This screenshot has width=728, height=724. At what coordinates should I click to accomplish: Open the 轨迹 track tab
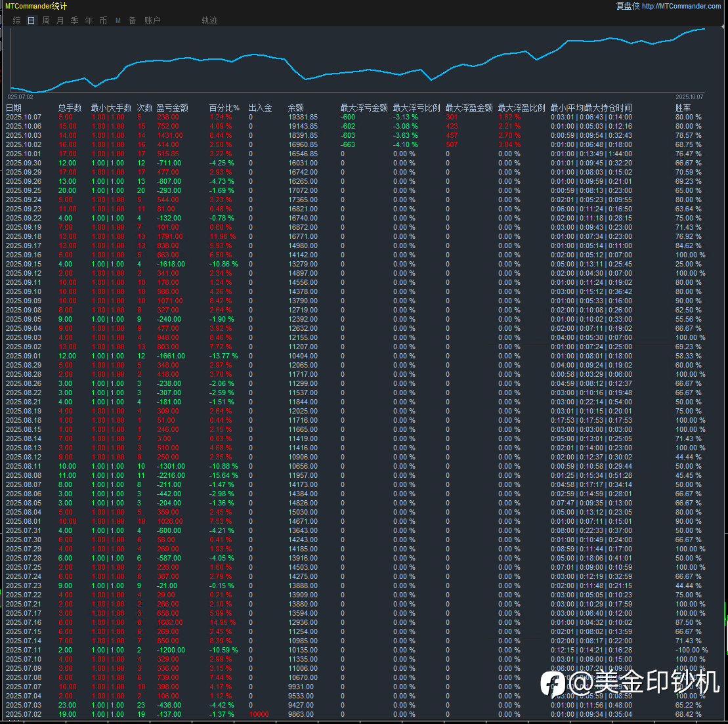click(x=209, y=20)
